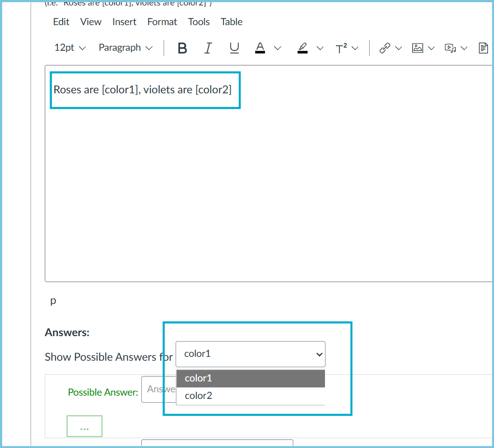Open the Paragraph style dropdown
The height and width of the screenshot is (448, 494).
[x=125, y=48]
